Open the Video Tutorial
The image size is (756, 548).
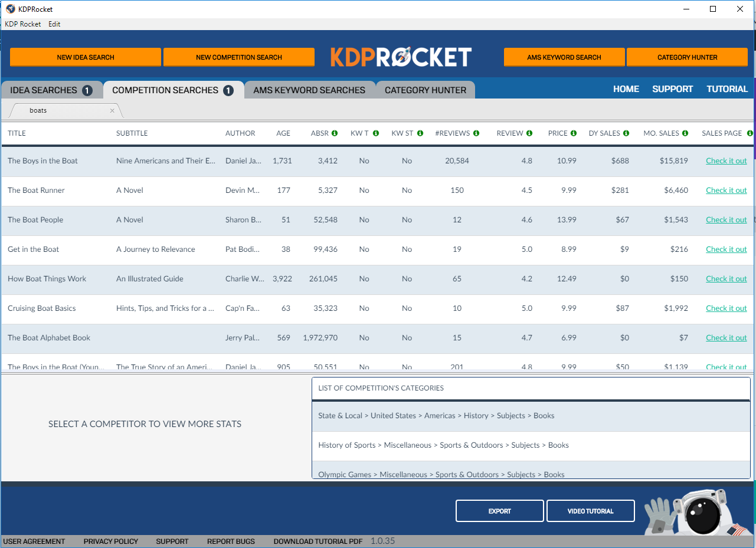pos(591,511)
